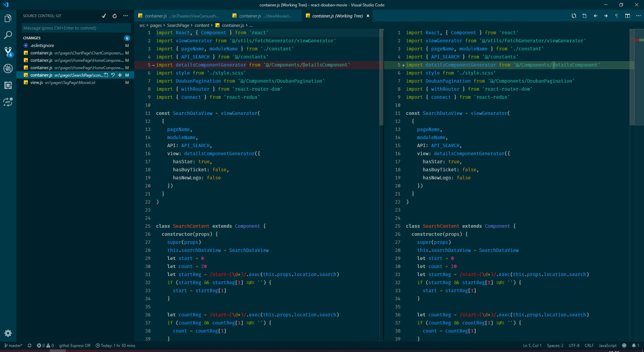Click 'Today: 1 hr 30 mins' status item
644x352 pixels.
pyautogui.click(x=115, y=346)
